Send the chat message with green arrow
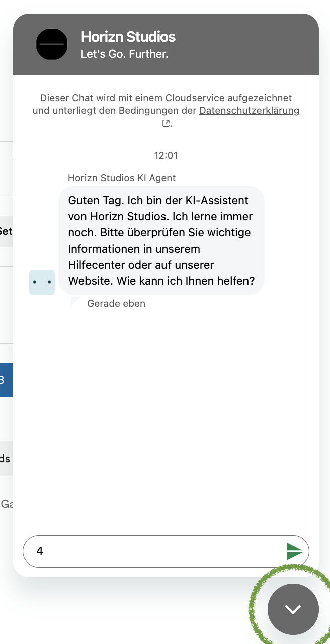This screenshot has width=330, height=644. (294, 551)
